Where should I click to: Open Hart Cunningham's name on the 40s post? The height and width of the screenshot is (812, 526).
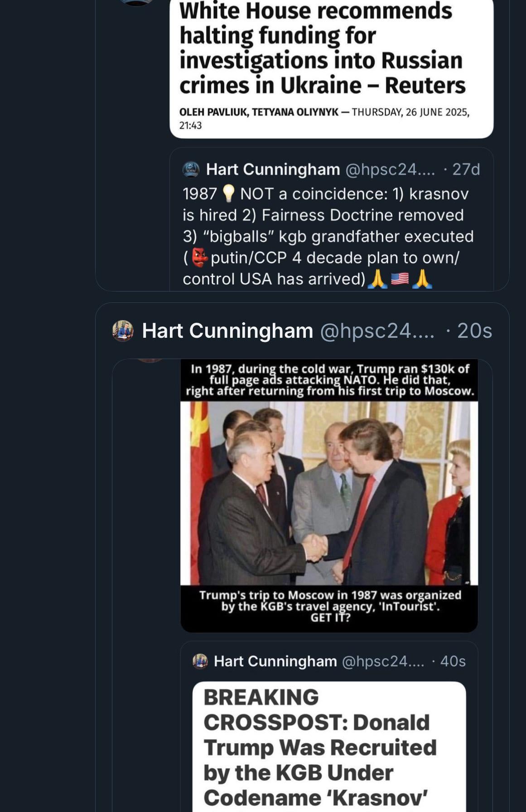click(275, 661)
